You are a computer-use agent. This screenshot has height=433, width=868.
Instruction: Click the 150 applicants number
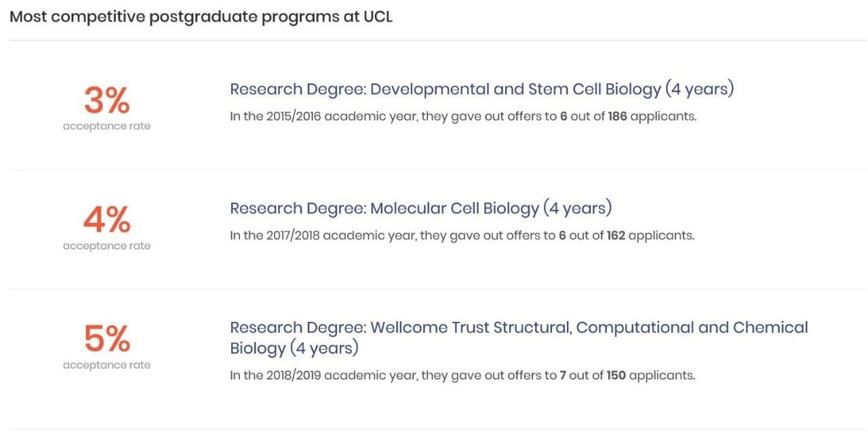click(x=616, y=375)
